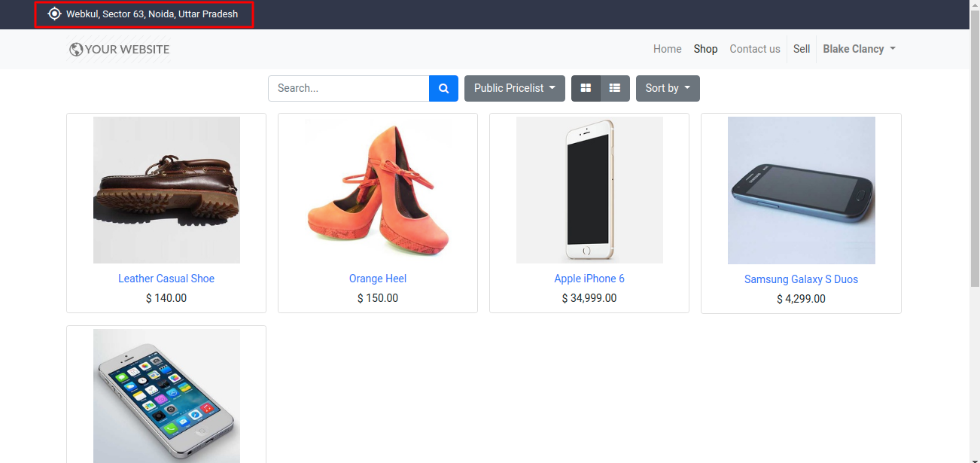Screen dimensions: 980x463
Task: Open the Leather Casual Shoe product link
Action: 166,279
